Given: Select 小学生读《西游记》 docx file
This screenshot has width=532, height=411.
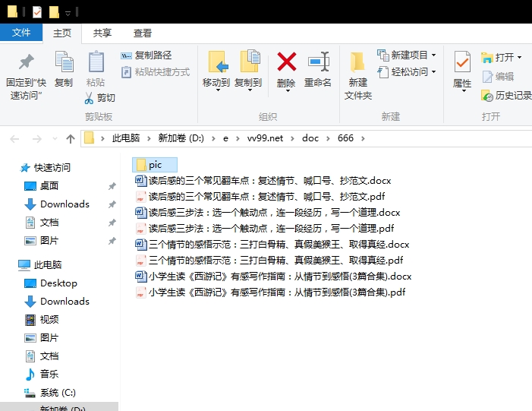Looking at the screenshot, I should click(273, 277).
